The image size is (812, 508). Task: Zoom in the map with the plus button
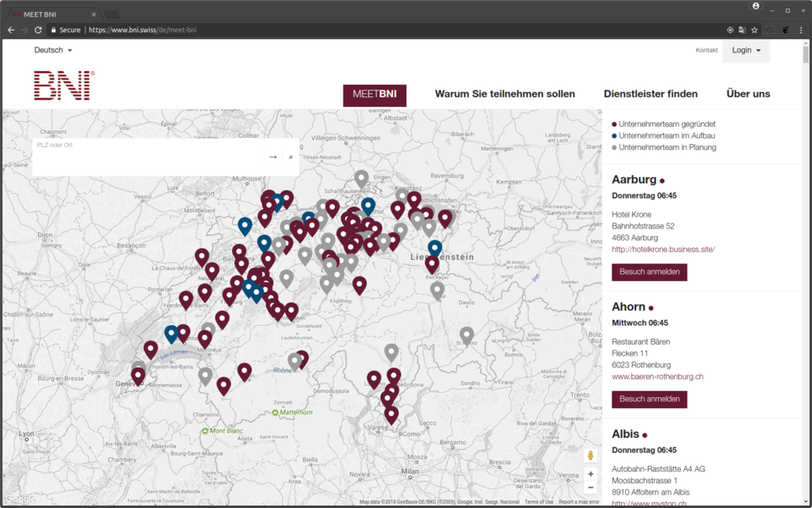click(x=590, y=474)
